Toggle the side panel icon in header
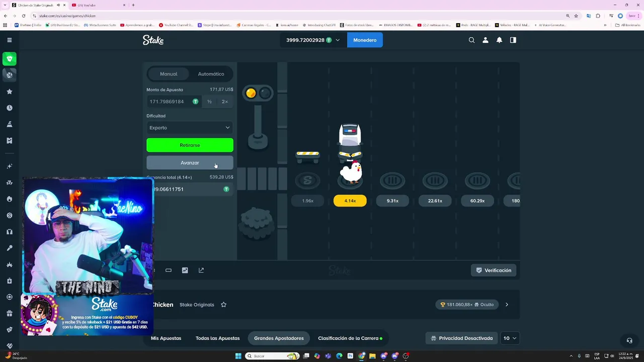The image size is (644, 362). click(x=513, y=40)
